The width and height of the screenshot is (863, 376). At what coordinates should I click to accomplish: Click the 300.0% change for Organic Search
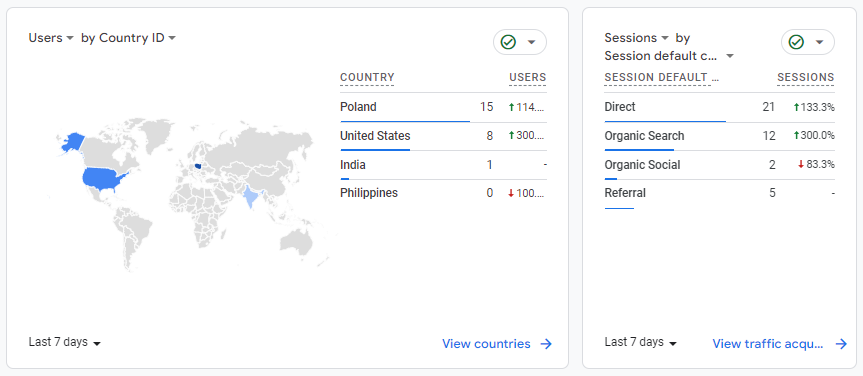pyautogui.click(x=814, y=136)
